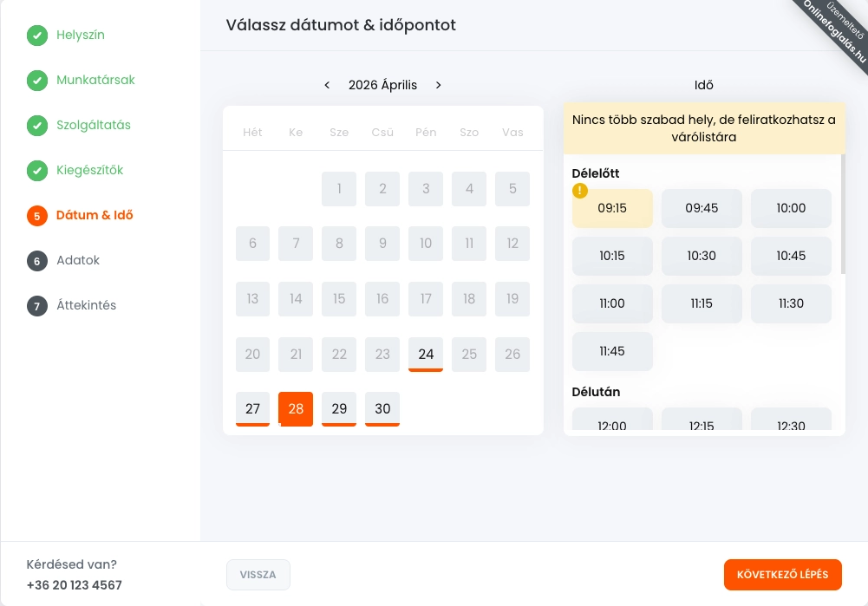Click the completed check icon for Szolgáltatás
Viewport: 868px width, 606px height.
[36, 126]
